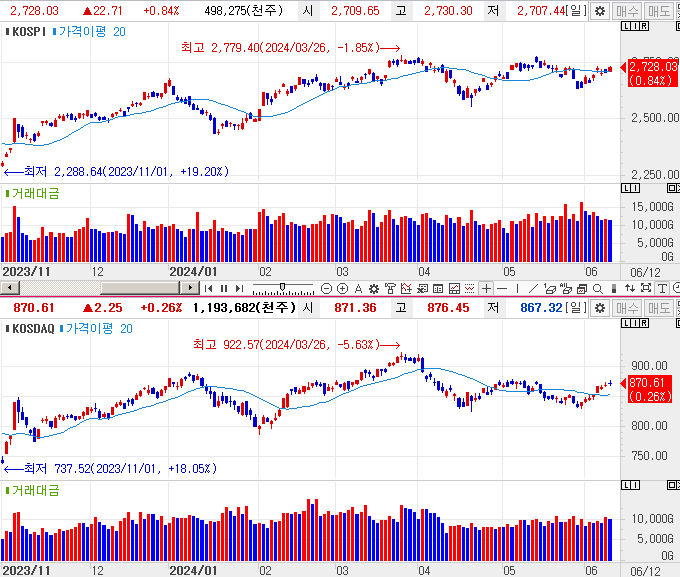680x577 pixels.
Task: Click the fit-to-screen frame icon
Action: click(646, 288)
